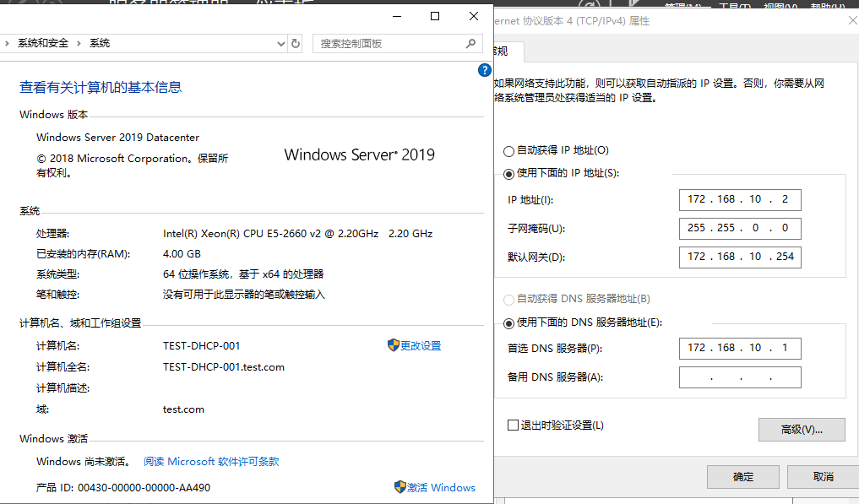Expand the chevron between 系统和安全 and 系统

click(79, 43)
